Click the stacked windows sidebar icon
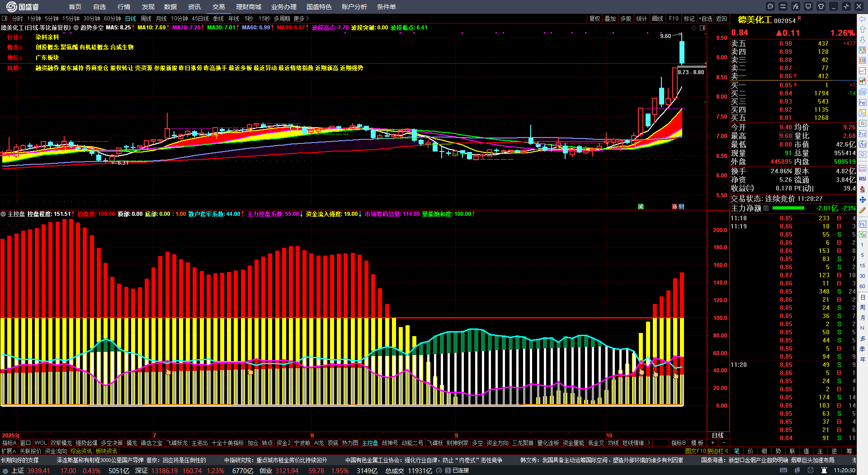 click(863, 92)
